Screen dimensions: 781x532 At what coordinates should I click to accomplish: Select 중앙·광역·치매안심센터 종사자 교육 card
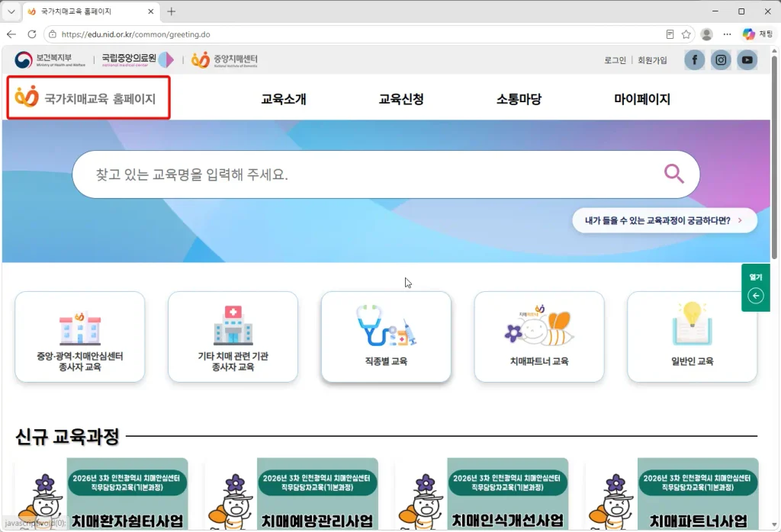(79, 337)
